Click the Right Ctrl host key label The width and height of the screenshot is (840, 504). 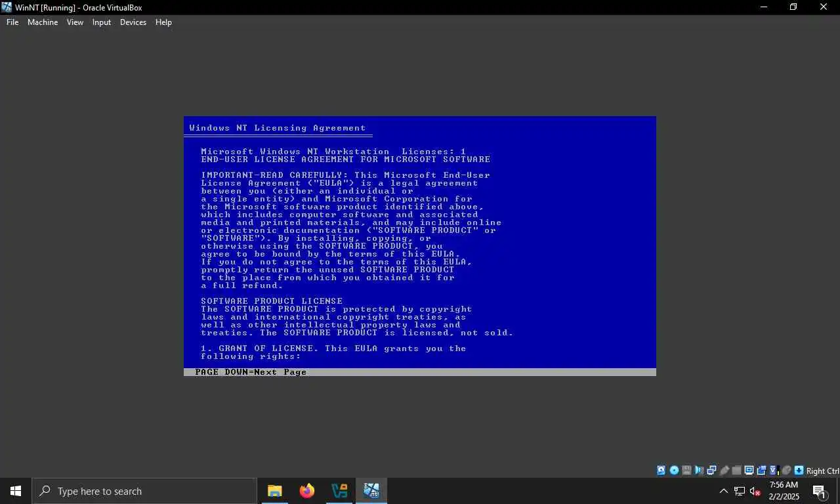pos(823,471)
